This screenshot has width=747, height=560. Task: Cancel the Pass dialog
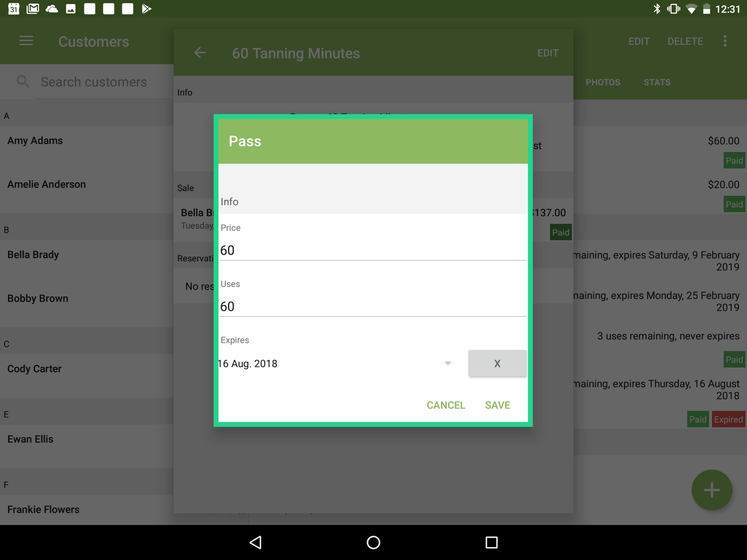pos(446,405)
